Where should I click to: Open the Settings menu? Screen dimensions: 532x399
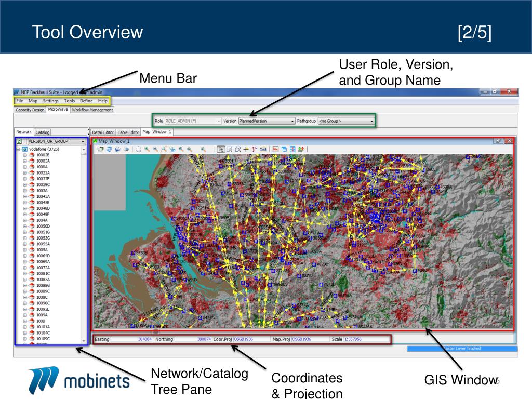[50, 101]
